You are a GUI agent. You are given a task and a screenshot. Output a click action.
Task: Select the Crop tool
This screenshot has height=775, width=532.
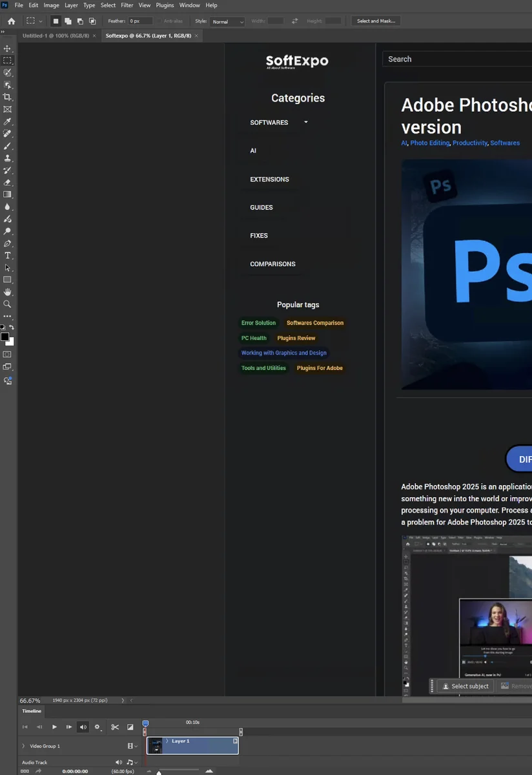click(8, 98)
